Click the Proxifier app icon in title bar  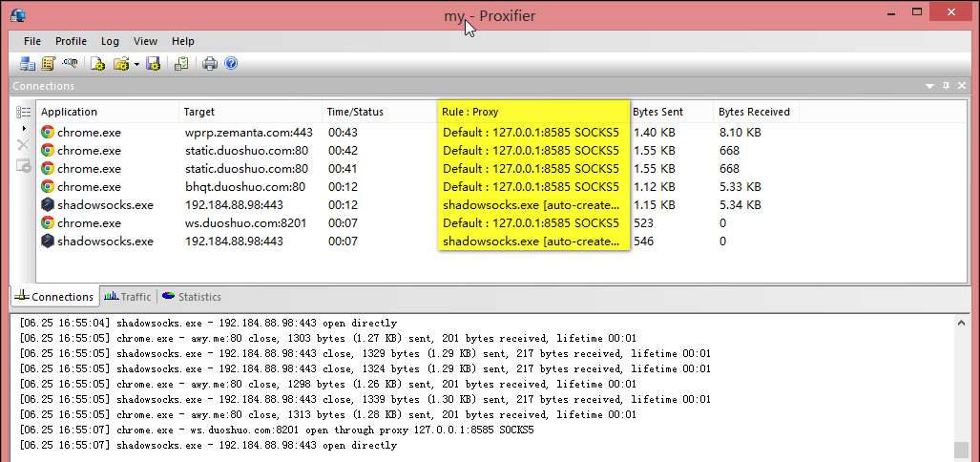18,15
